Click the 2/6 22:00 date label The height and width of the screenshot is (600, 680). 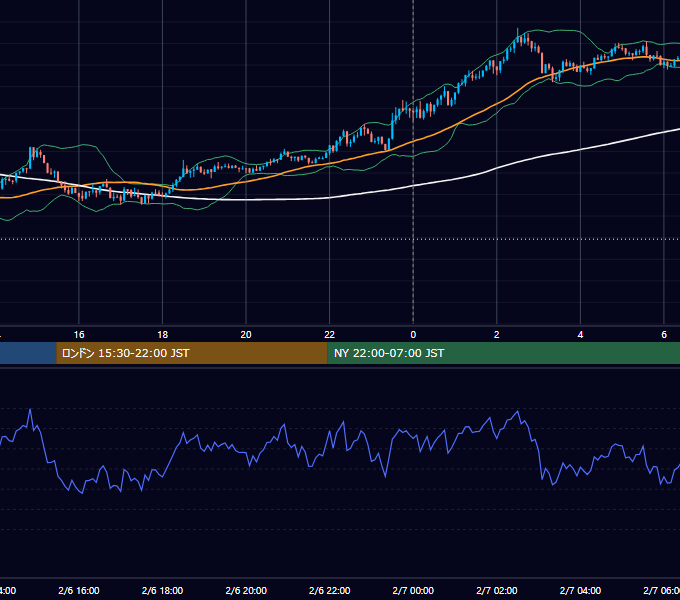click(330, 590)
